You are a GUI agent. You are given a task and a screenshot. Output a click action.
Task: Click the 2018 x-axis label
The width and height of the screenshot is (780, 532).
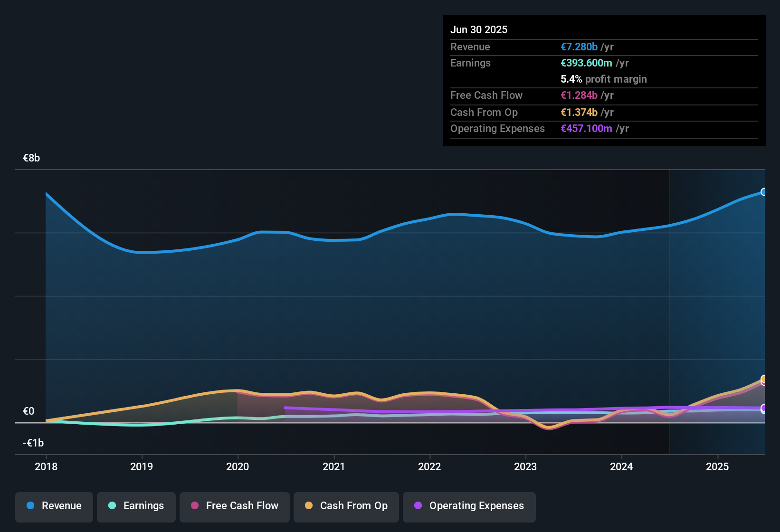click(x=46, y=466)
